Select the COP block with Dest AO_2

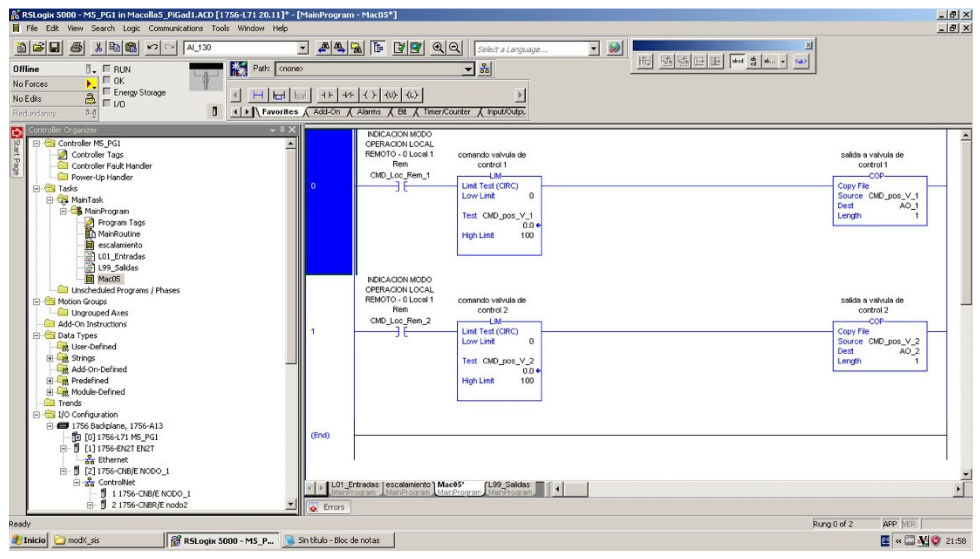(x=879, y=346)
